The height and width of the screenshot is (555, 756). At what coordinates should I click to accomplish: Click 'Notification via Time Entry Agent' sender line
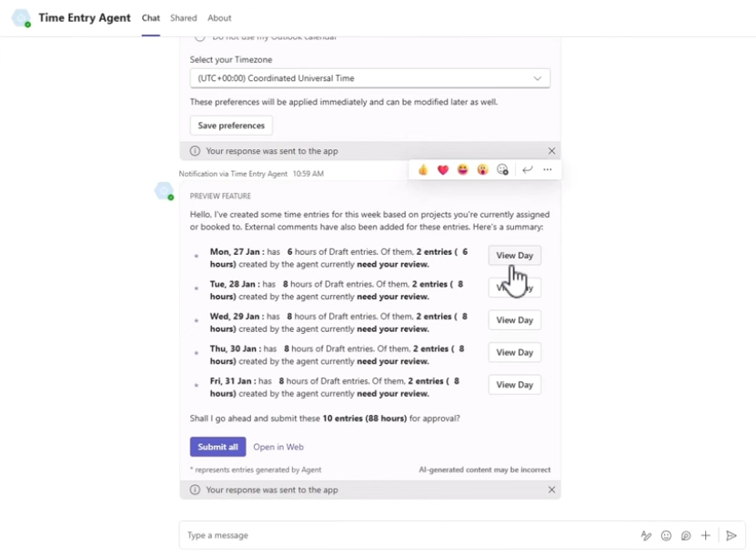click(x=233, y=174)
